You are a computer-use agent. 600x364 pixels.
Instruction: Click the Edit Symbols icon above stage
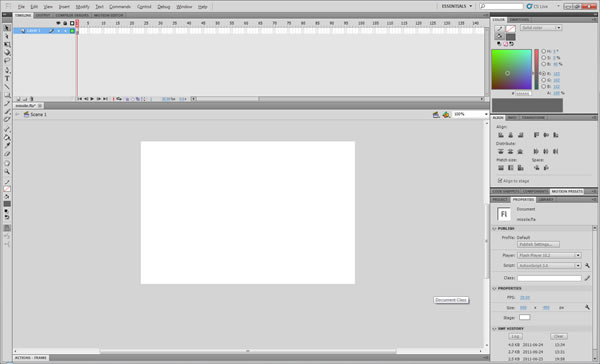pos(446,114)
